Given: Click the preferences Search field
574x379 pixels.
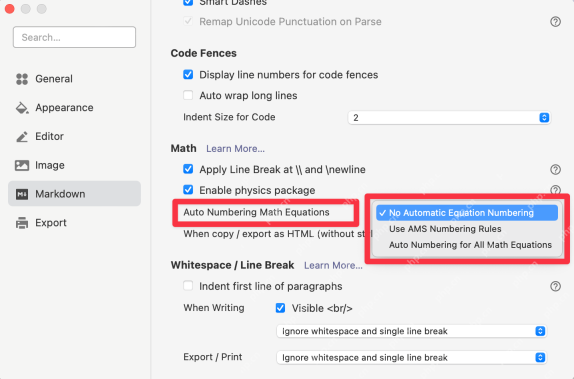Looking at the screenshot, I should tap(74, 37).
